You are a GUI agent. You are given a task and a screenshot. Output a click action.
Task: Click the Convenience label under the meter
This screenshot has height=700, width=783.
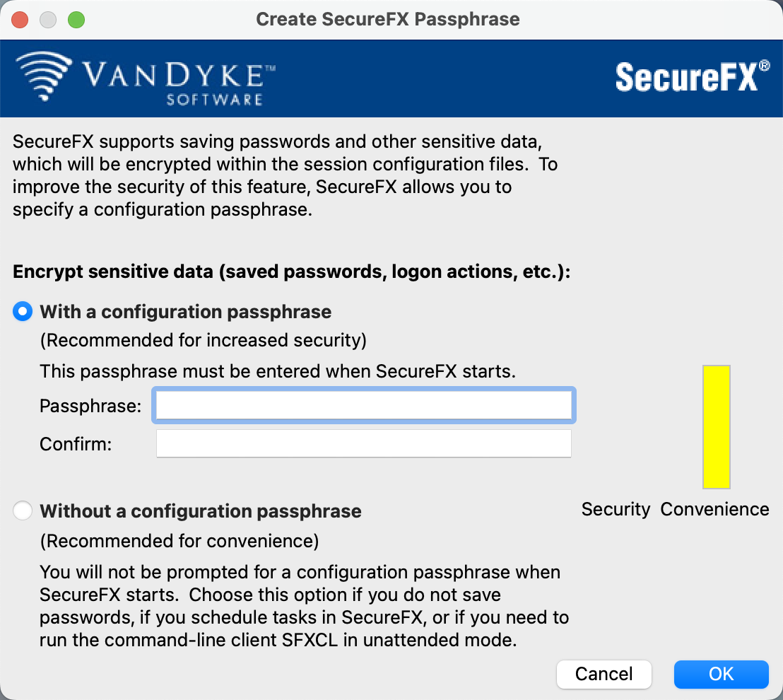[714, 509]
